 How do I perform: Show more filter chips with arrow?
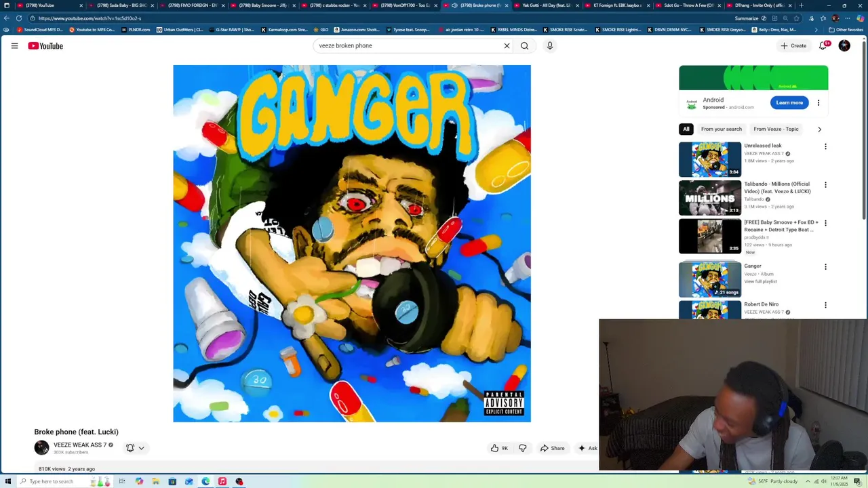point(819,129)
